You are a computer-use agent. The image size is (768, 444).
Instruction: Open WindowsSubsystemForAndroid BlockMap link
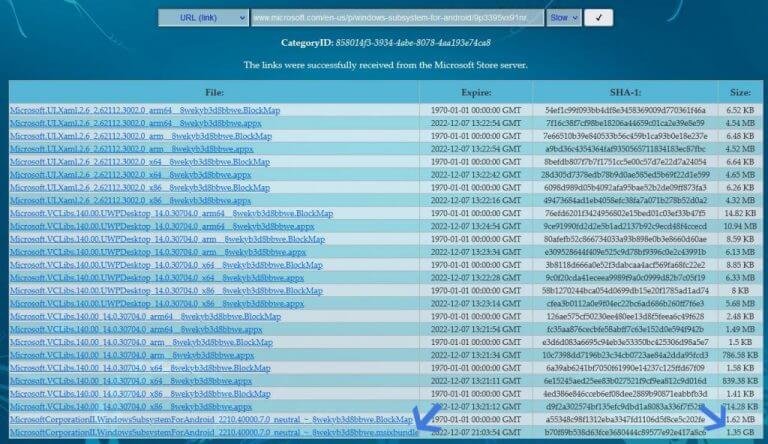pyautogui.click(x=211, y=419)
